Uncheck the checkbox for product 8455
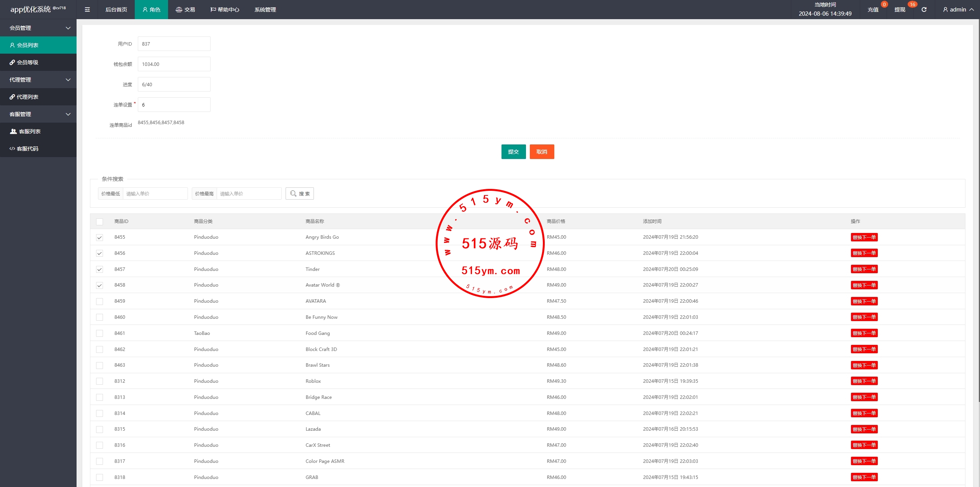 [x=100, y=238]
